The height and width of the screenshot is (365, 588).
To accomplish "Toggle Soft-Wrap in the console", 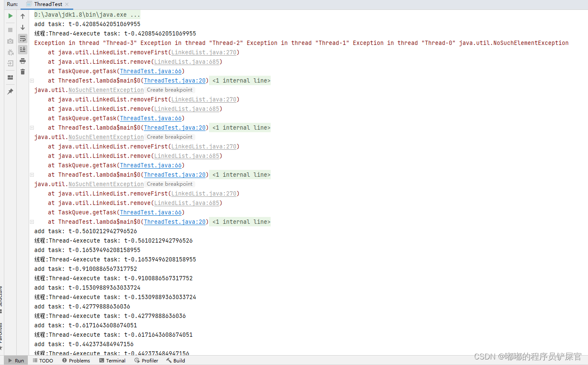I will point(23,39).
